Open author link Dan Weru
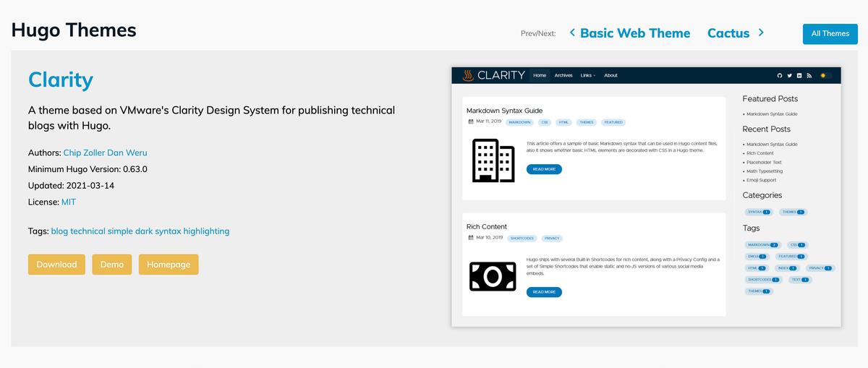Viewport: 868px width, 368px height. 127,153
